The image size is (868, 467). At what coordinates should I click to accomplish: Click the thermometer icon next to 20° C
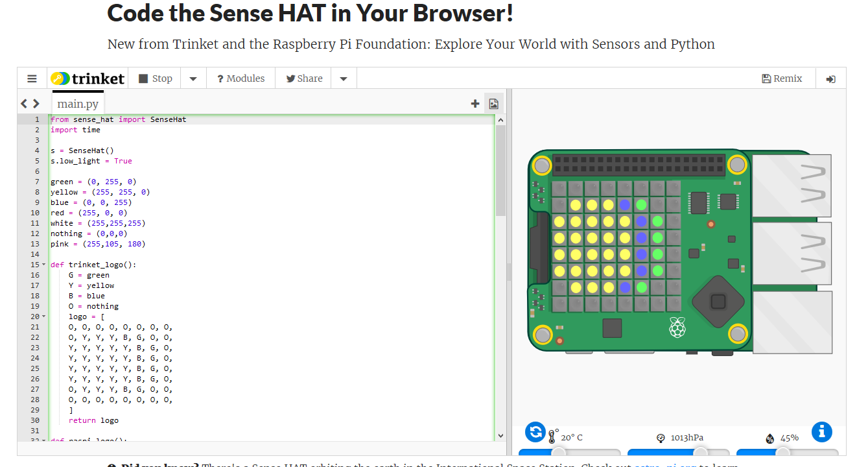pos(553,437)
